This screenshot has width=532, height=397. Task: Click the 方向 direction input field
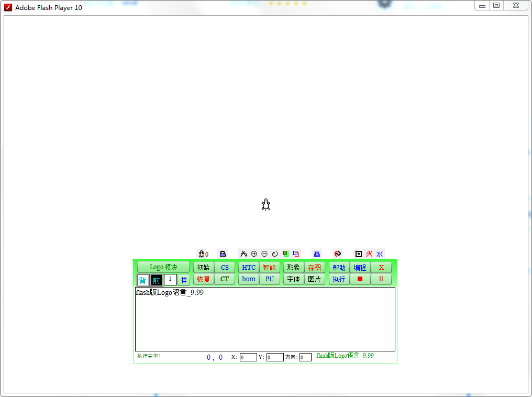305,357
